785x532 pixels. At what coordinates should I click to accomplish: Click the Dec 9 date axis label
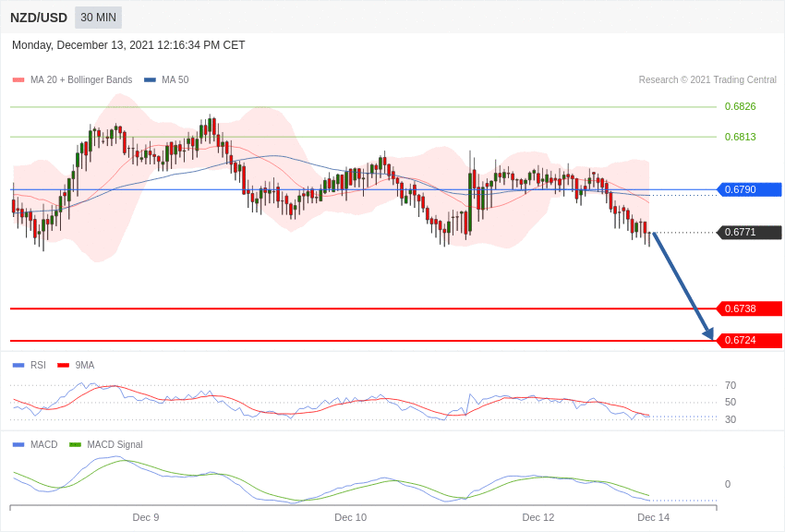(x=146, y=517)
